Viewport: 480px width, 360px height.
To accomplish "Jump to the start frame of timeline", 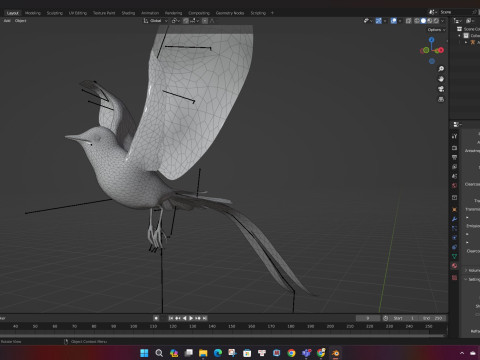I will click(171, 318).
